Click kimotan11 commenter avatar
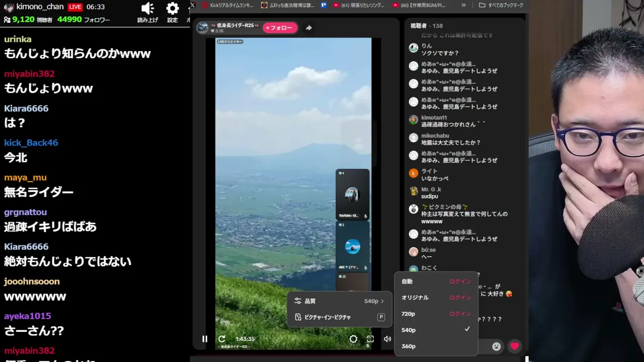This screenshot has height=362, width=644. [x=414, y=120]
